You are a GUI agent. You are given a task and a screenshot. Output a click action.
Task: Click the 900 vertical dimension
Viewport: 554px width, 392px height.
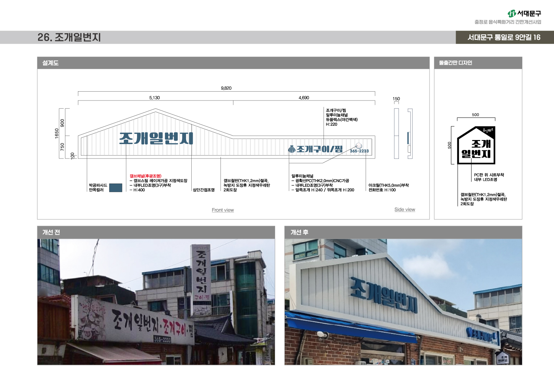pos(62,122)
